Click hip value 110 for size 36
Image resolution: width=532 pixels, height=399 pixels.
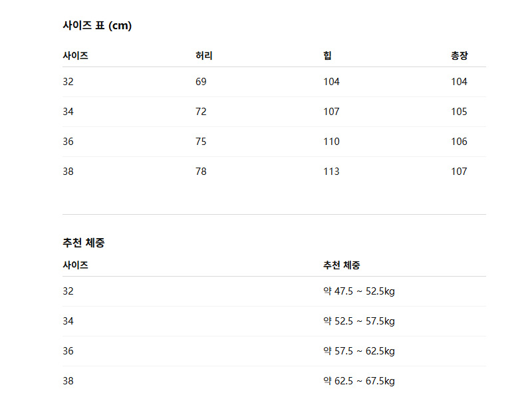click(331, 142)
